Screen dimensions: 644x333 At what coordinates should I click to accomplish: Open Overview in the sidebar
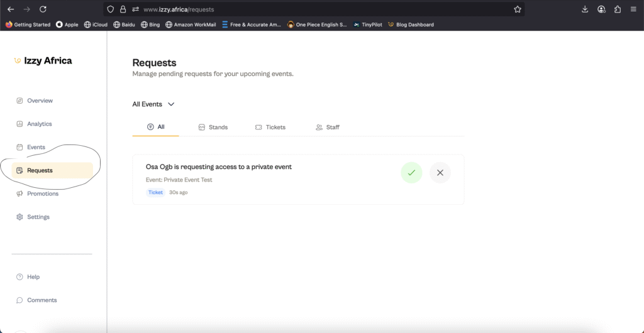coord(40,101)
